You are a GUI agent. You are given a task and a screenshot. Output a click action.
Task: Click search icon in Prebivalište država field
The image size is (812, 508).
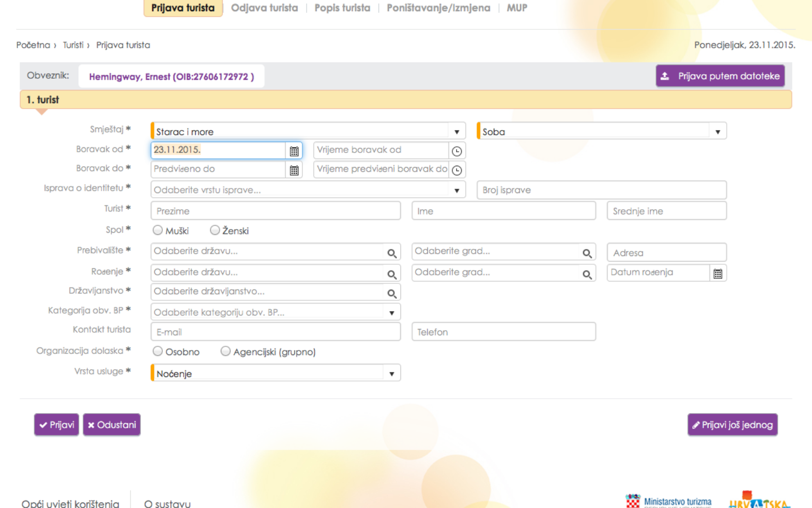point(392,253)
